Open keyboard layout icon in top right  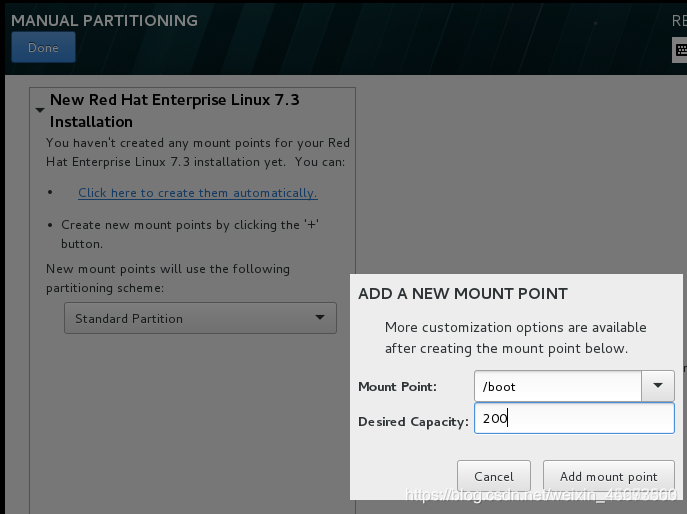(680, 50)
